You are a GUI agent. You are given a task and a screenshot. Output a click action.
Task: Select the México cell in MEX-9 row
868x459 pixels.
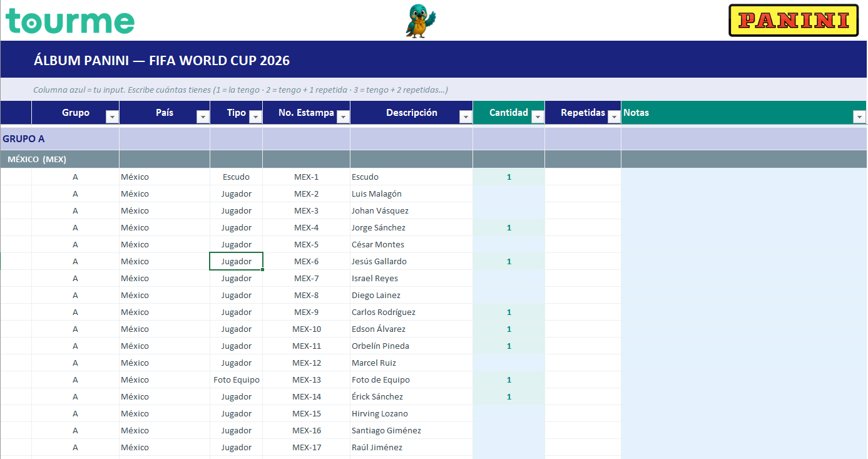coord(164,312)
